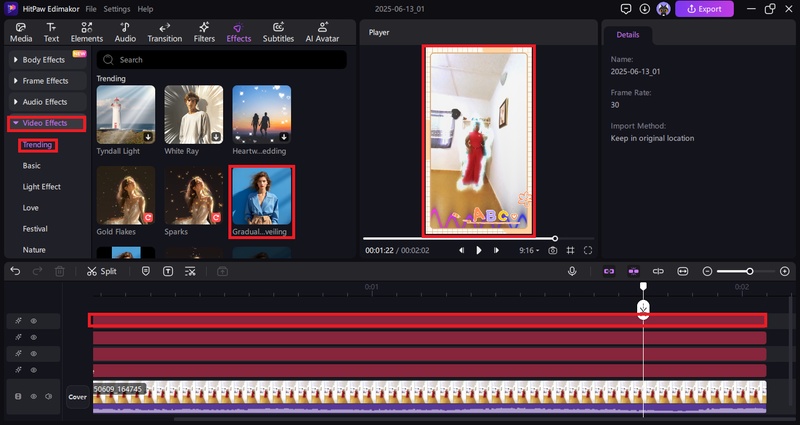Open the Subtitles tab
800x425 pixels.
pyautogui.click(x=278, y=32)
